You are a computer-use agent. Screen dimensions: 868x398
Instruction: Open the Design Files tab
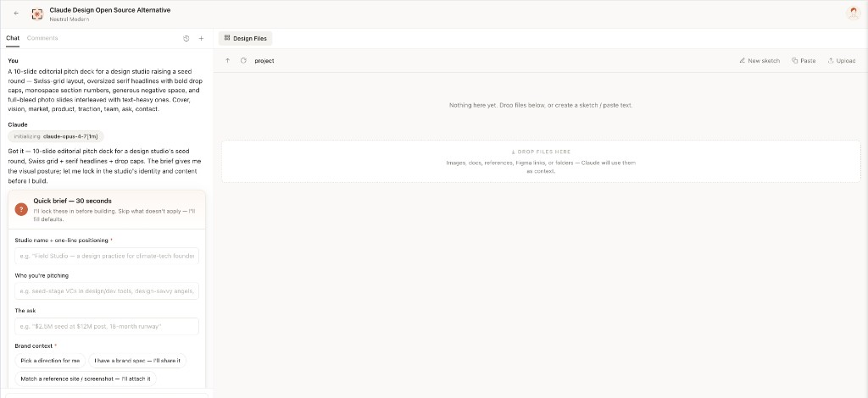[x=245, y=38]
